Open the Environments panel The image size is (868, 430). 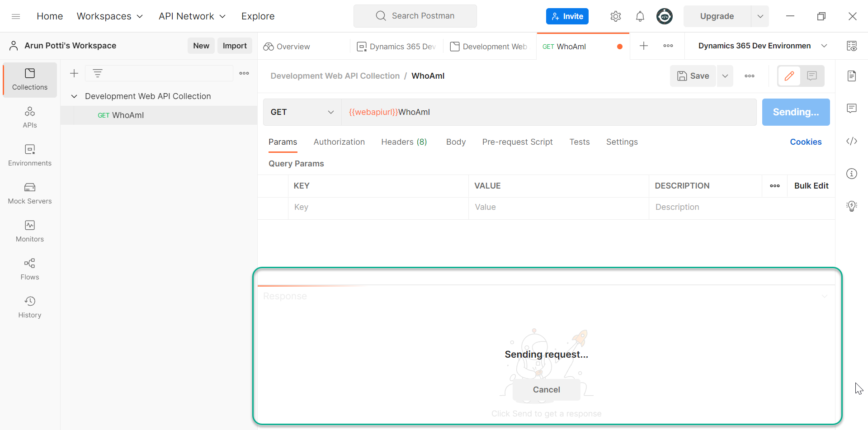29,155
